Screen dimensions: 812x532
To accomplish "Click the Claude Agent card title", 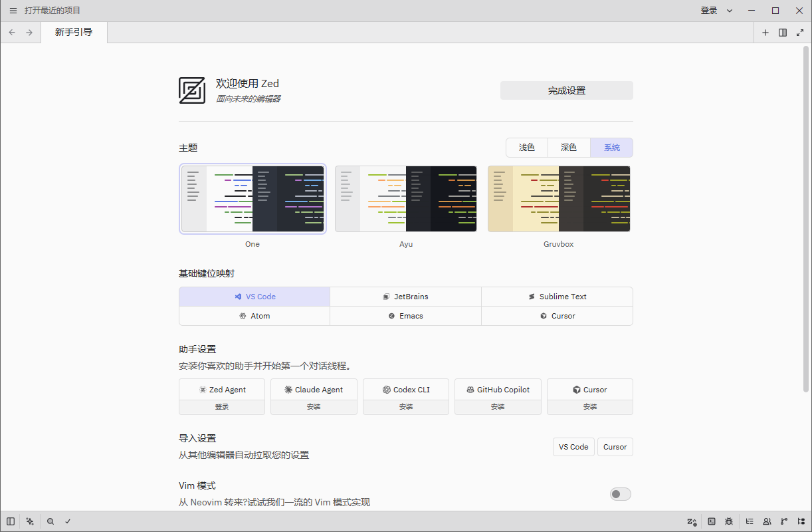I will coord(314,390).
